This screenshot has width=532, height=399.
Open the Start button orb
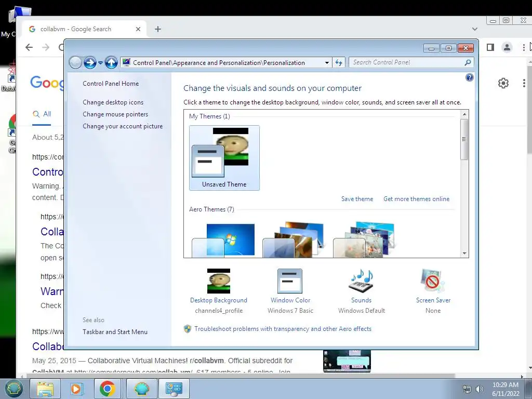pos(14,389)
